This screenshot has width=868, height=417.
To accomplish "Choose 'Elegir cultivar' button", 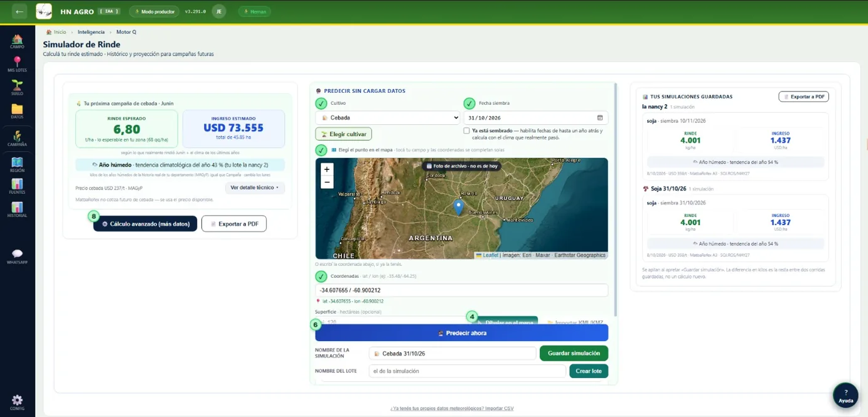I will (x=343, y=134).
